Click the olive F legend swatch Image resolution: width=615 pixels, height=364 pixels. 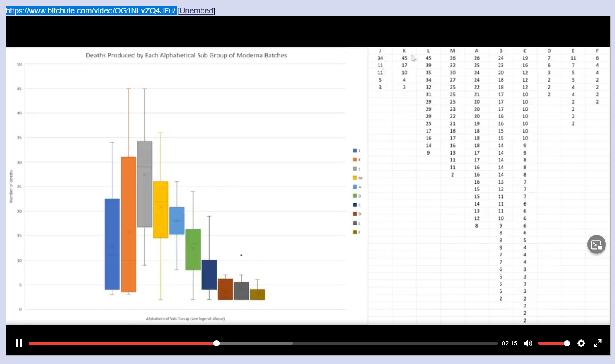(355, 232)
